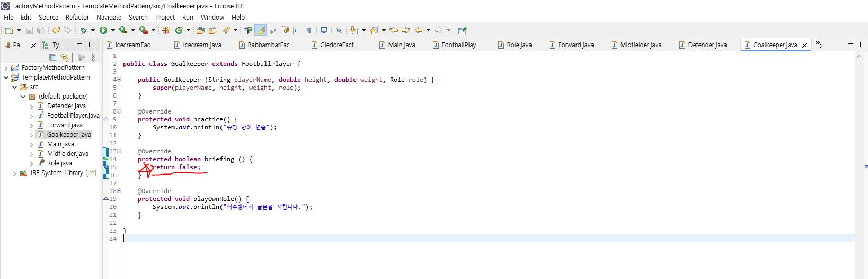Click the Previous Annotation up-arrow icon

(x=374, y=30)
